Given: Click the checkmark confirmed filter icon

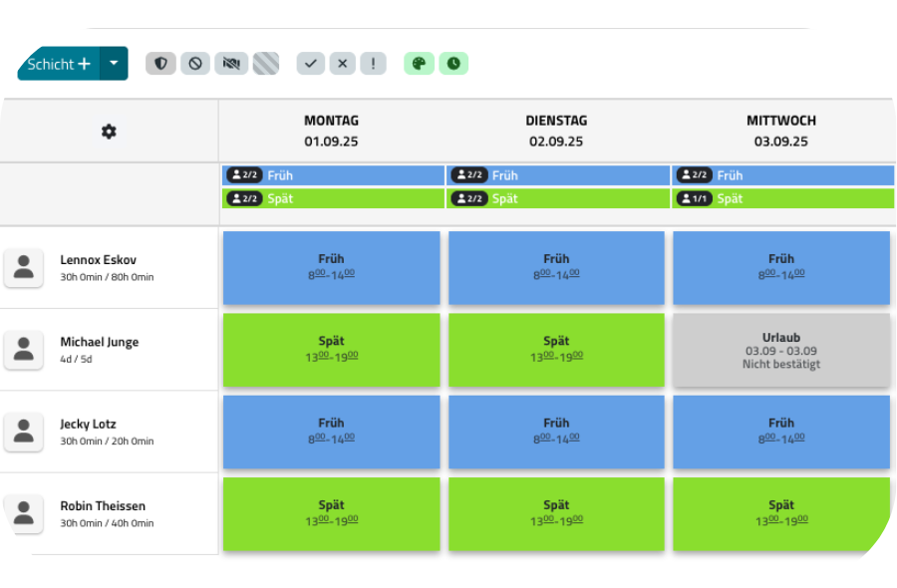Looking at the screenshot, I should click(x=311, y=64).
